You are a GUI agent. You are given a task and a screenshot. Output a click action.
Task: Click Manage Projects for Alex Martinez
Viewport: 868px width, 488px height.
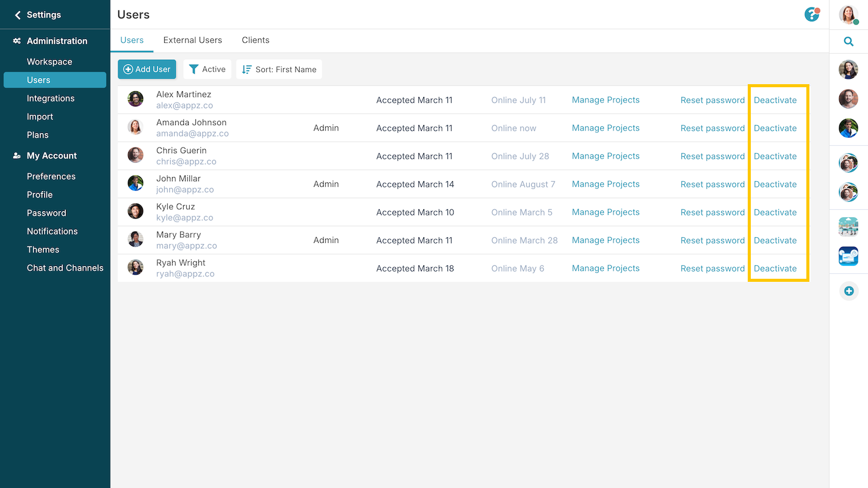(x=606, y=100)
